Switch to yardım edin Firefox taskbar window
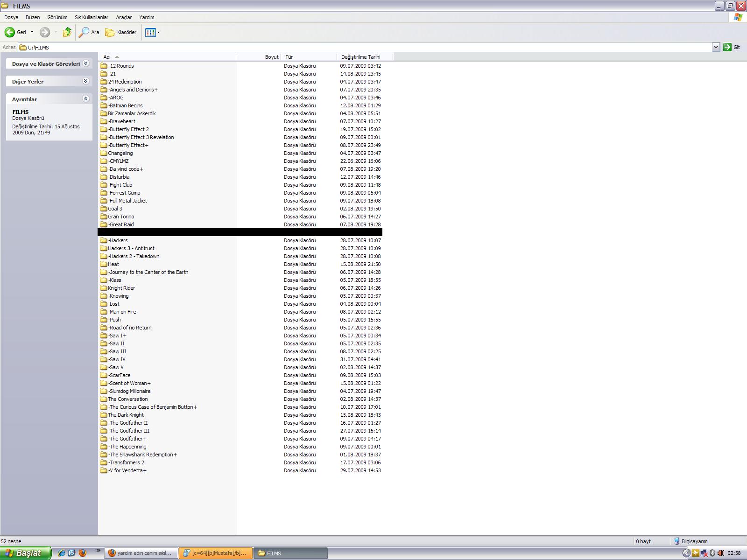This screenshot has width=747, height=560. coord(141,553)
